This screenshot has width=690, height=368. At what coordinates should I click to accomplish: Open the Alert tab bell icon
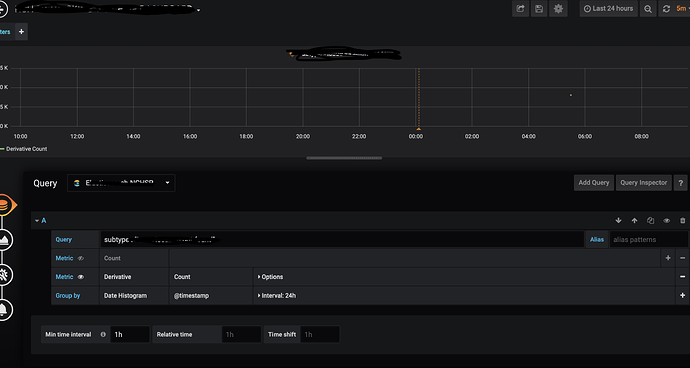pyautogui.click(x=4, y=310)
